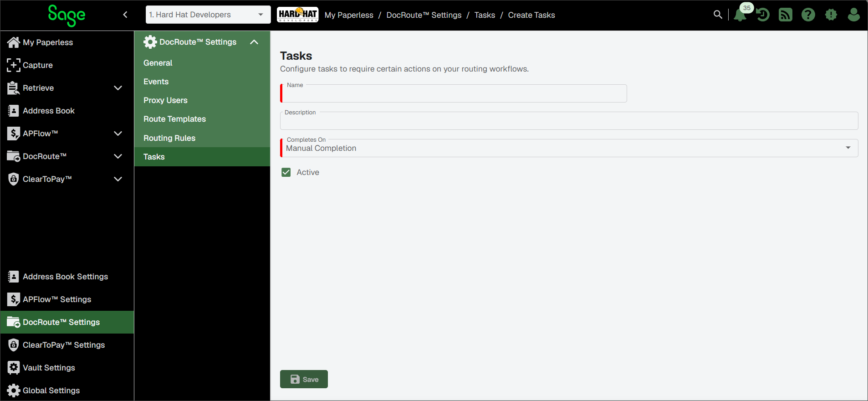Open APFlow Settings label in sidebar
The image size is (868, 401).
click(x=57, y=299)
